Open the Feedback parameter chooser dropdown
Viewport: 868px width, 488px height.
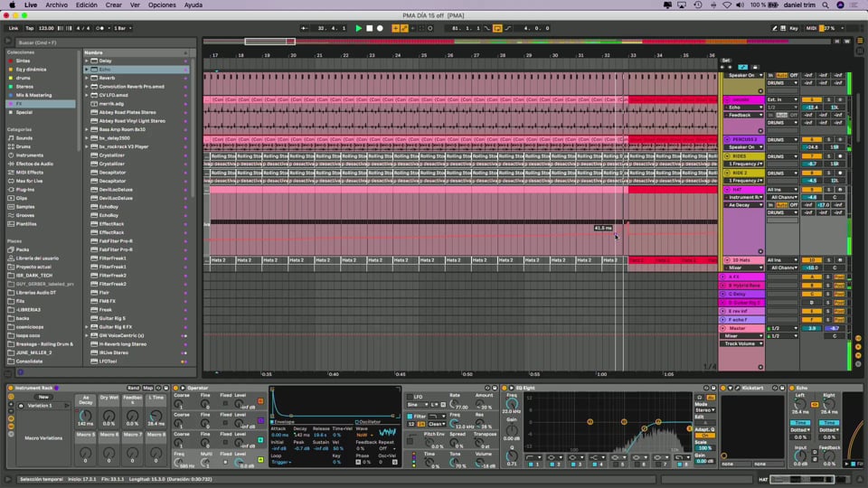(x=744, y=115)
